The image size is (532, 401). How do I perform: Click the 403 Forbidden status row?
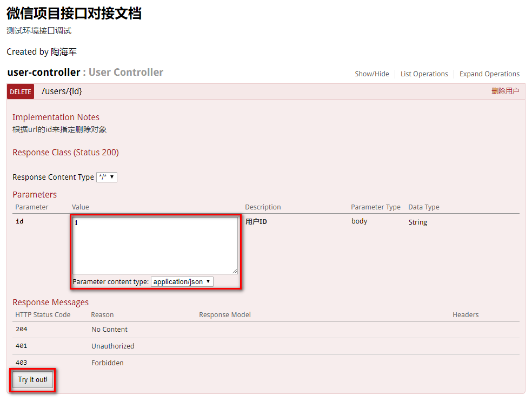coord(107,363)
